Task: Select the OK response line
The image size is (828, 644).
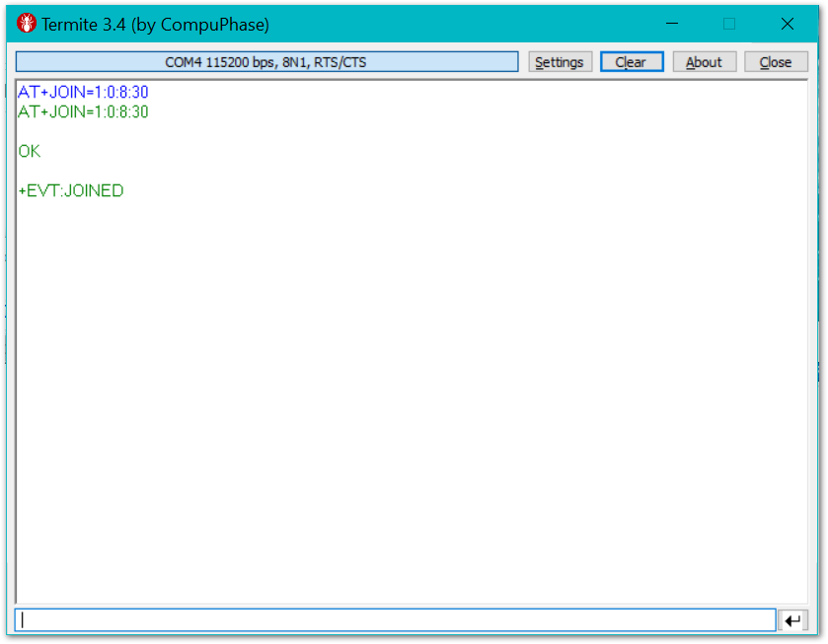Action: (x=29, y=152)
